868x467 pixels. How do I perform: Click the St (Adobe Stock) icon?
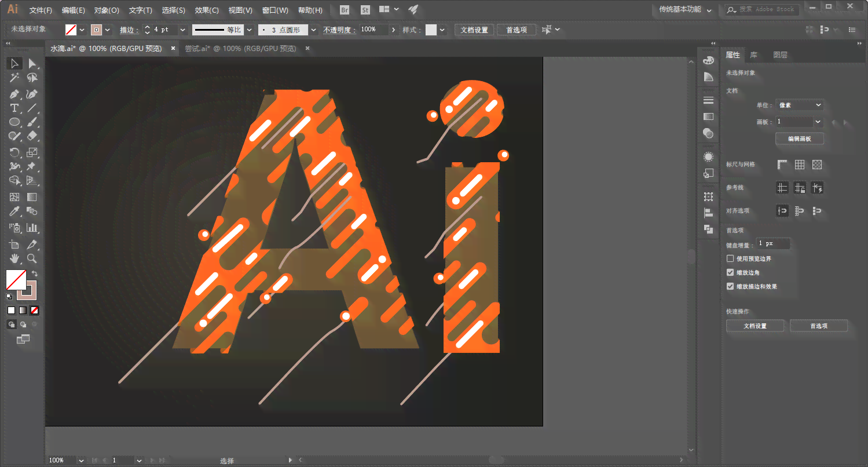[365, 10]
